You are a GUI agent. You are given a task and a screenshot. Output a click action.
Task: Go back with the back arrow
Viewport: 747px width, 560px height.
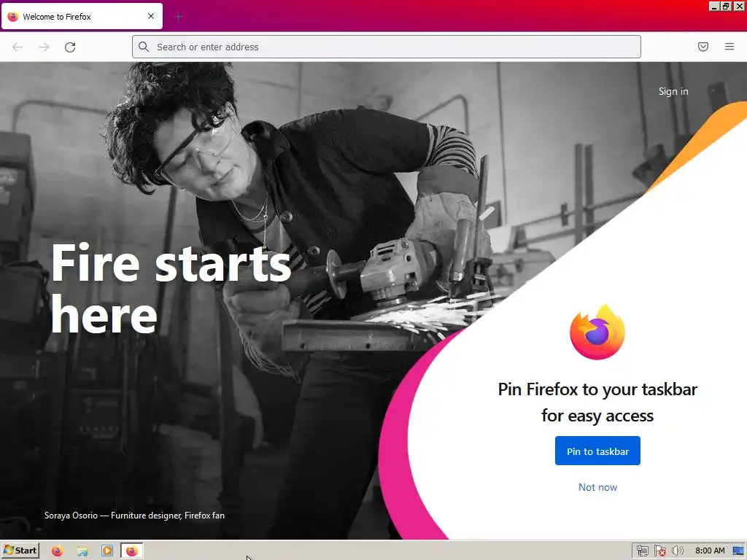click(18, 47)
